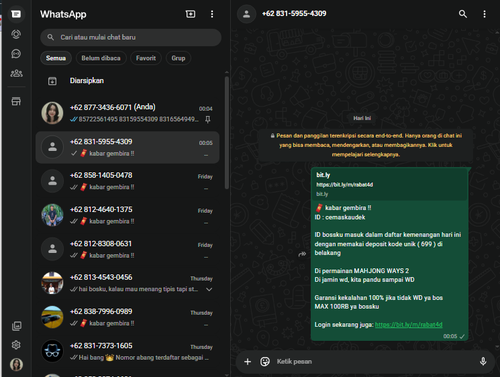The width and height of the screenshot is (500, 377).
Task: Open the Channels icon in the sidebar
Action: point(16,54)
